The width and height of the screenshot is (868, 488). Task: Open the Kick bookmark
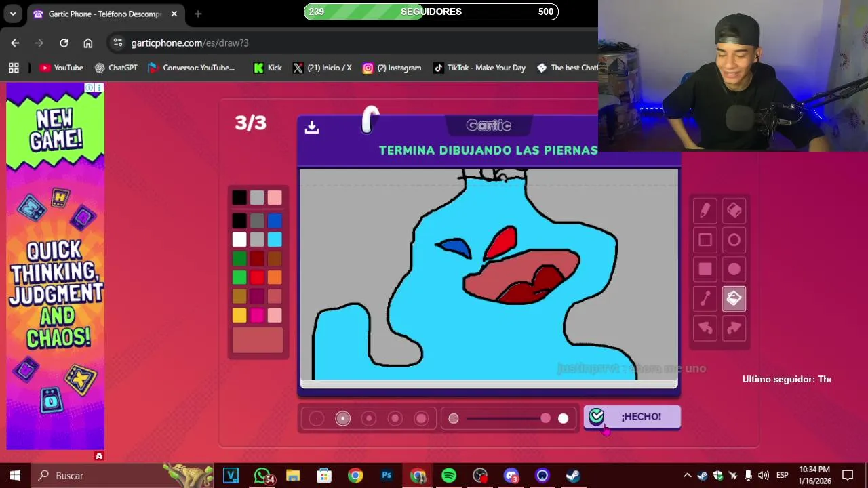[267, 68]
